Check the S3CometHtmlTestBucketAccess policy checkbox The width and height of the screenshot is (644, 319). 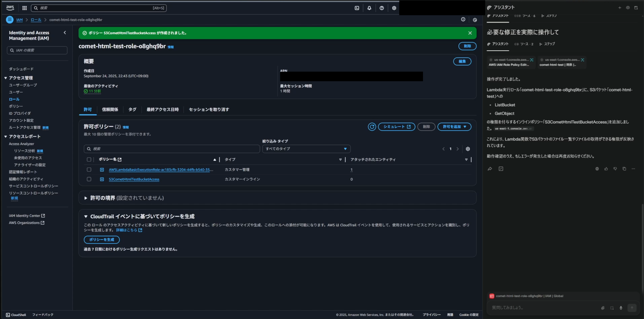[x=89, y=179]
